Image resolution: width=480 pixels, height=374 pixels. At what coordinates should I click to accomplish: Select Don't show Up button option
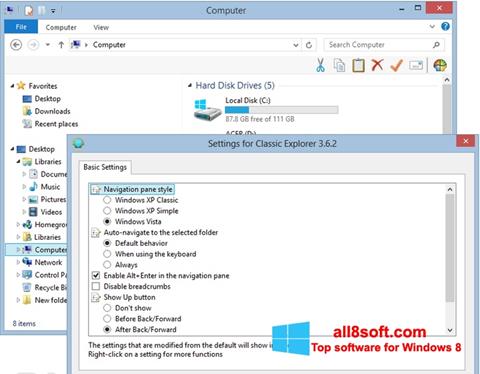tap(107, 308)
